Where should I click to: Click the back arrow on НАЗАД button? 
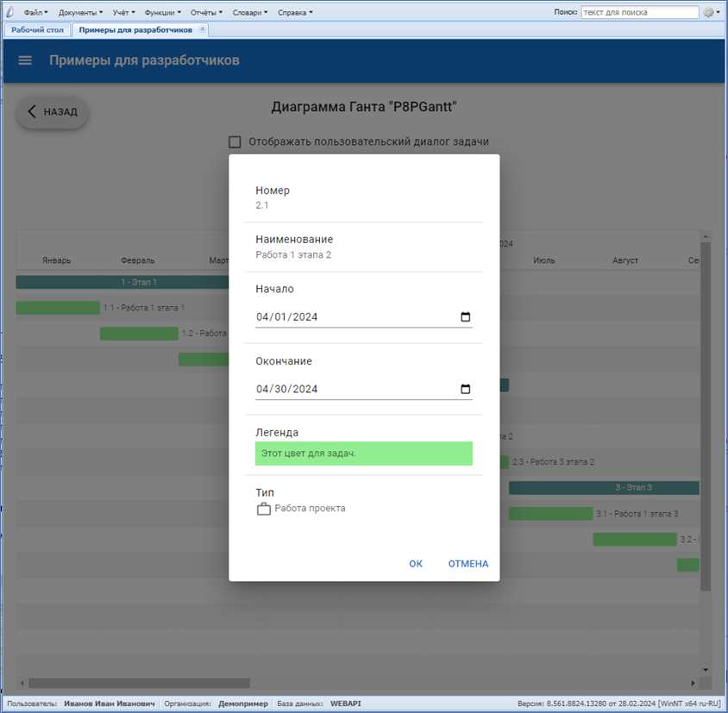(32, 111)
